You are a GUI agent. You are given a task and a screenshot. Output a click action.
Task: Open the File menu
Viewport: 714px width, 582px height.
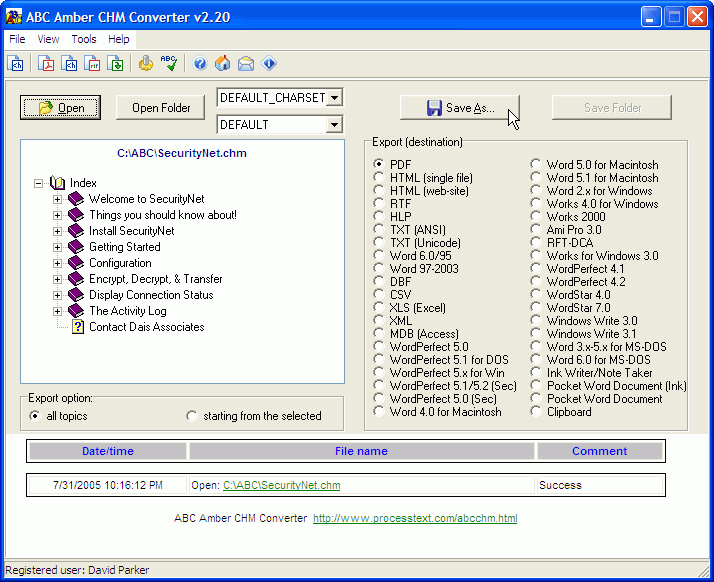pyautogui.click(x=17, y=39)
